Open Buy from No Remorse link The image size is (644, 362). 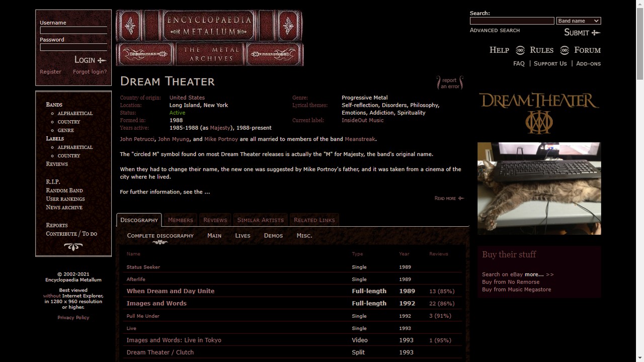click(x=511, y=282)
